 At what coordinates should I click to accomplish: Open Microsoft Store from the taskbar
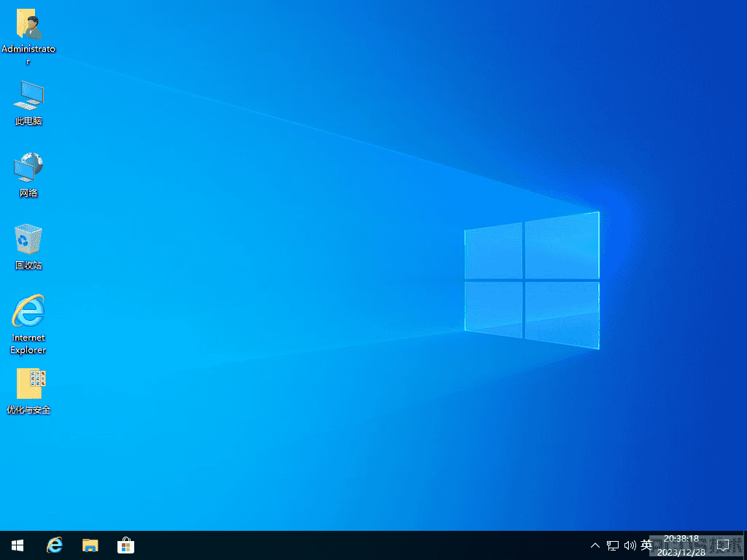coord(125,545)
